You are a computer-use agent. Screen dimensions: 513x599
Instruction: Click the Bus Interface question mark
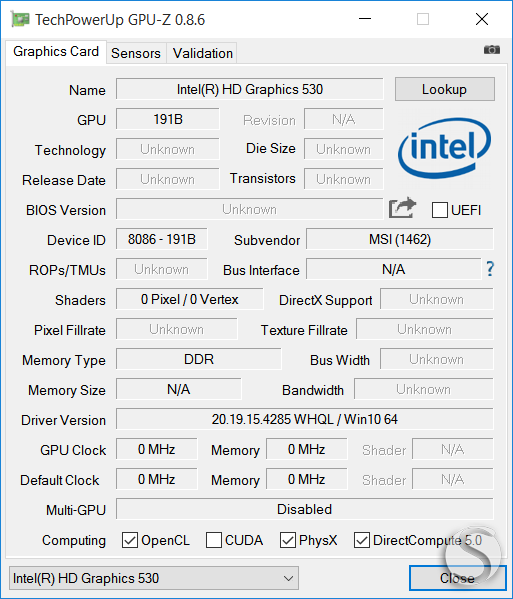click(490, 269)
